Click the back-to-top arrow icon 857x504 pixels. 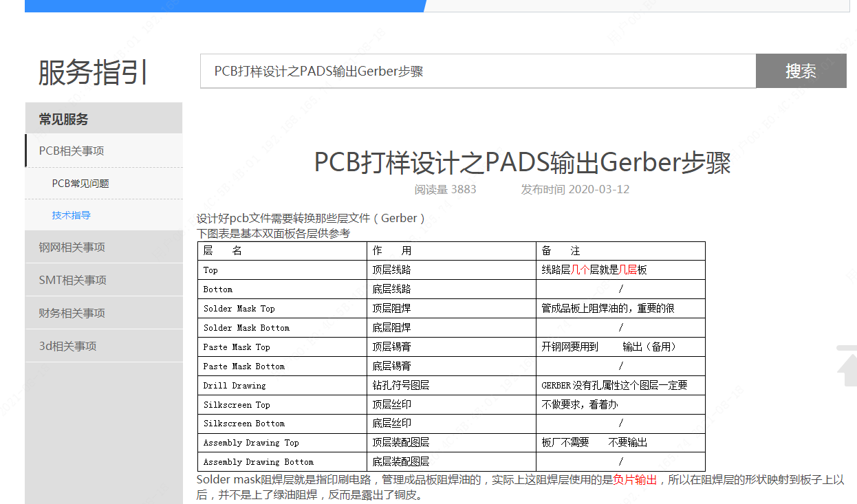[846, 366]
